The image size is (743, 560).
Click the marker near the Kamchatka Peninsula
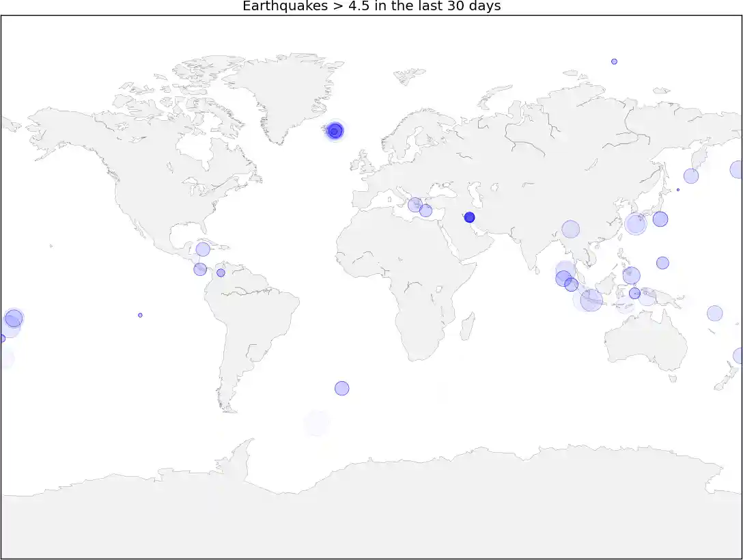coord(690,176)
